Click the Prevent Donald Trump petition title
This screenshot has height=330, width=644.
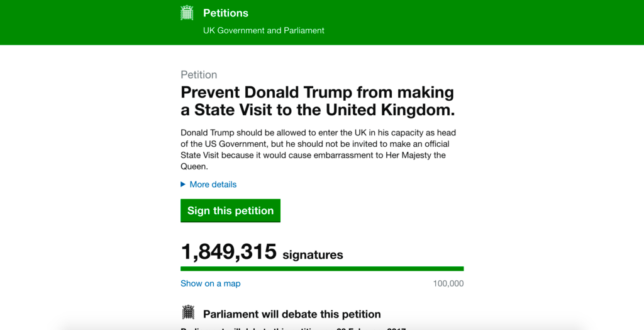tap(318, 101)
